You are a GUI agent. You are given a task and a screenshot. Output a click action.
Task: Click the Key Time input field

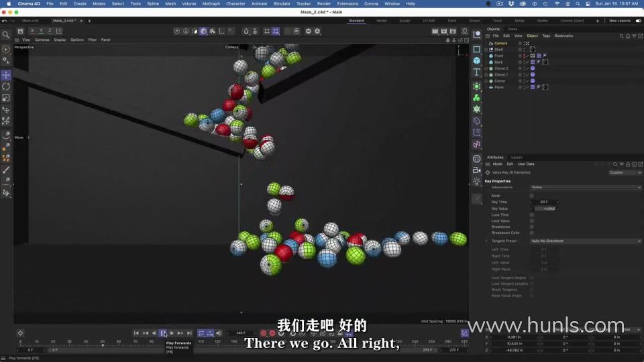coord(545,202)
